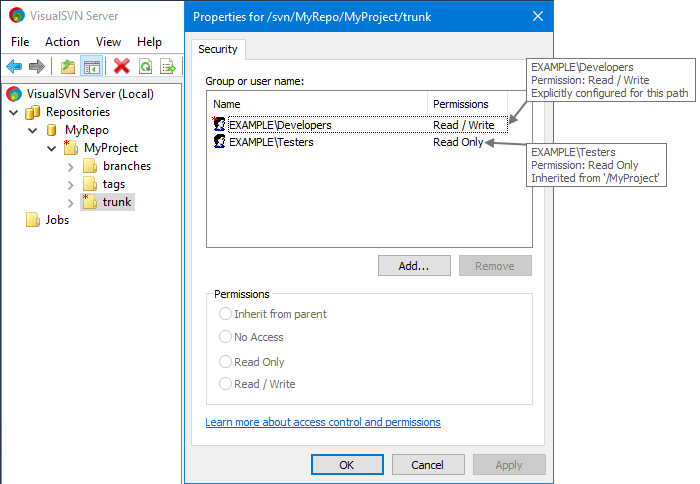Viewport: 700px width, 484px height.
Task: Select the Read Only radio button
Action: click(x=225, y=362)
